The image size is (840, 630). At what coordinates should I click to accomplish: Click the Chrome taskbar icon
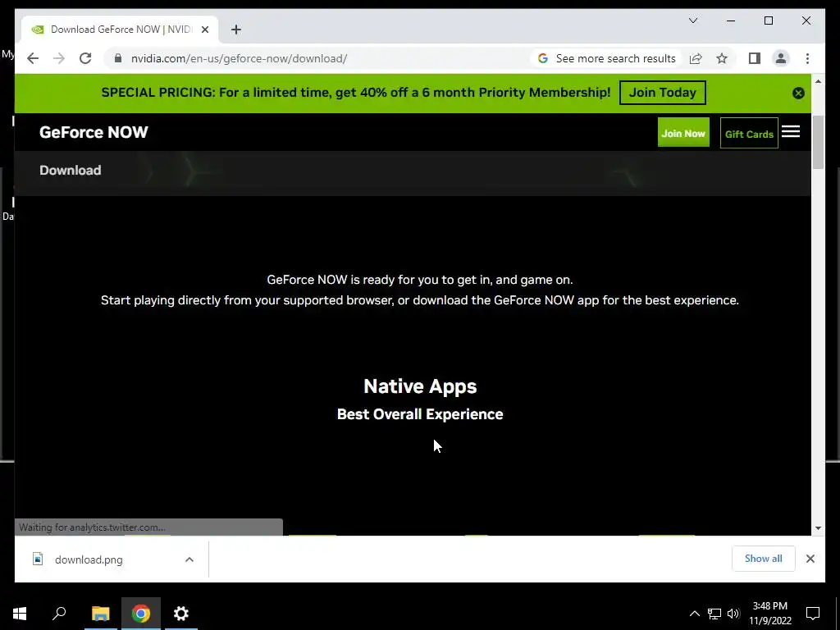[141, 614]
